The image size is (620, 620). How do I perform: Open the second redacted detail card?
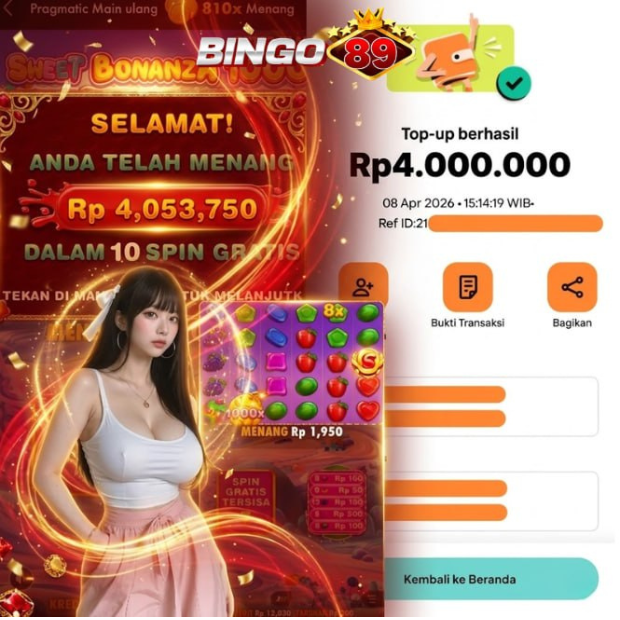click(x=491, y=501)
